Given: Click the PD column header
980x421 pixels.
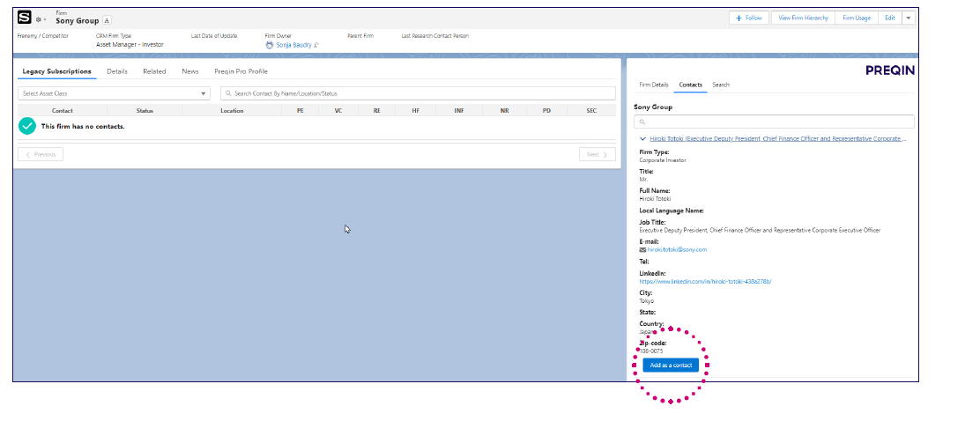Looking at the screenshot, I should pyautogui.click(x=547, y=111).
